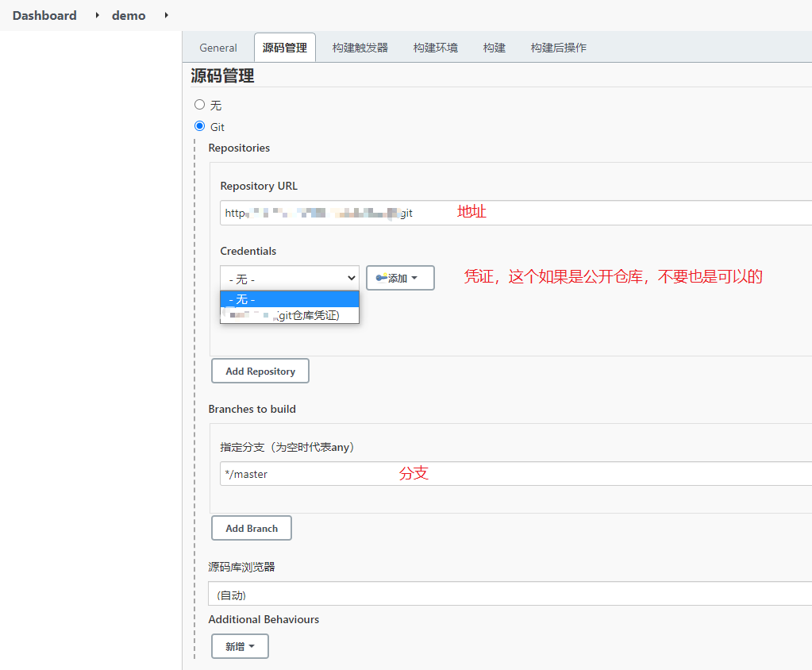Viewport: 812px width, 670px height.
Task: Click the arrow after demo breadcrumb
Action: coord(167,15)
